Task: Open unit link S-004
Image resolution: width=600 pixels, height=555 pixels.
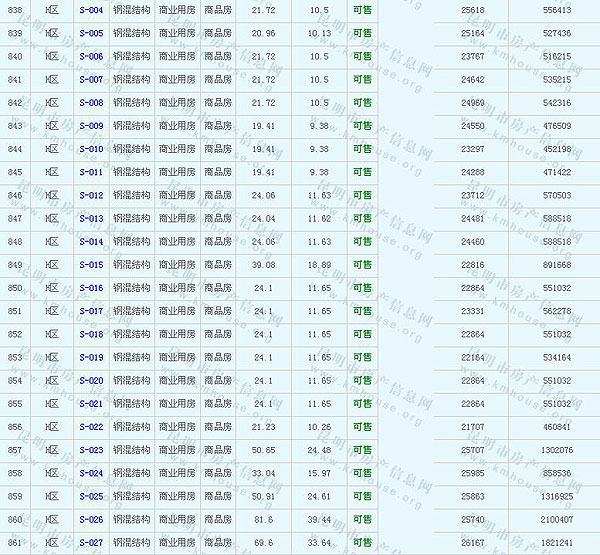Action: click(91, 10)
